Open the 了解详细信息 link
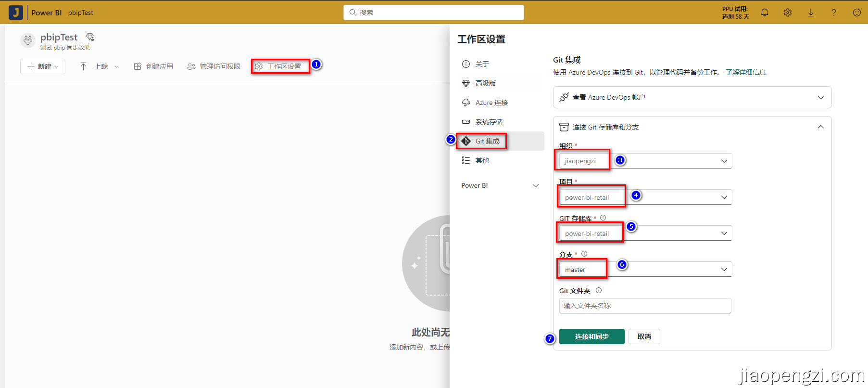 746,72
